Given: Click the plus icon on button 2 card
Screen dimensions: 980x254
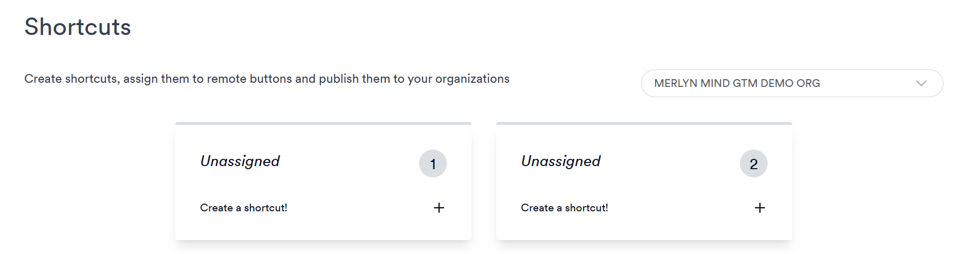Looking at the screenshot, I should 759,208.
